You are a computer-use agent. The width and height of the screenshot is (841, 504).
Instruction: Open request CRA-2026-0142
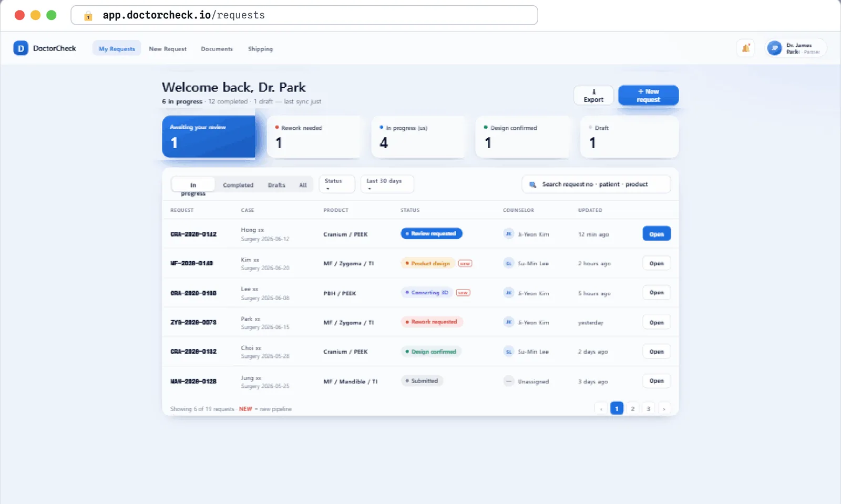click(x=657, y=234)
